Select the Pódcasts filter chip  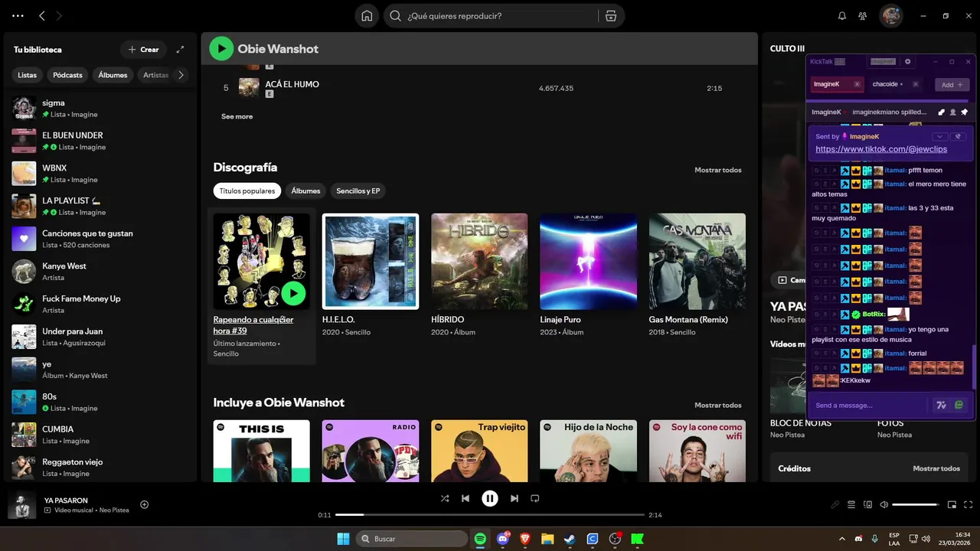coord(67,75)
